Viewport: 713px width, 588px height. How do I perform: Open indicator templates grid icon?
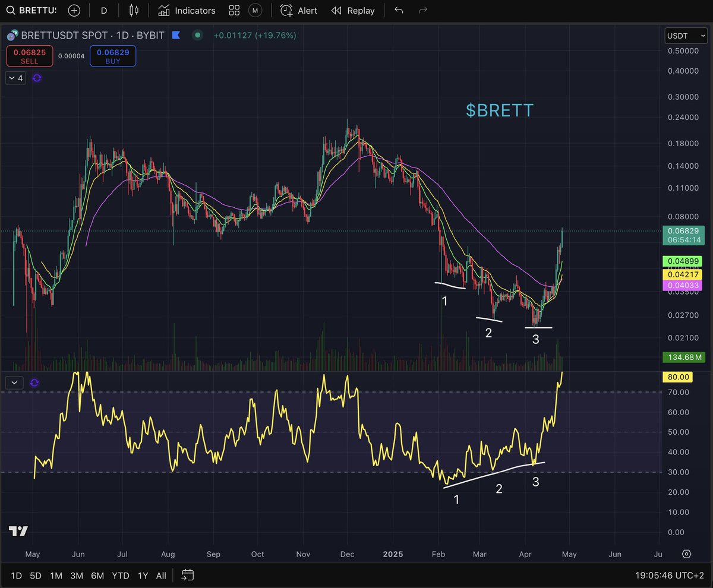(x=234, y=11)
